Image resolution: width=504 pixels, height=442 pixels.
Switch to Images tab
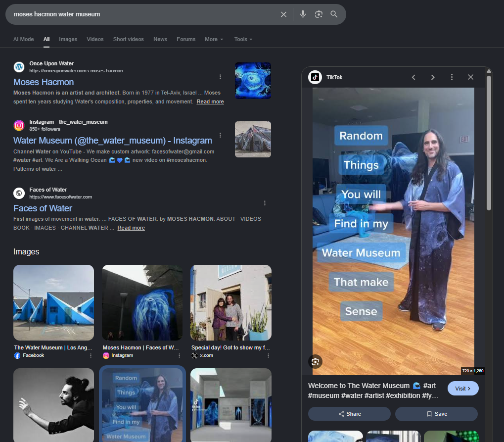[x=68, y=39]
